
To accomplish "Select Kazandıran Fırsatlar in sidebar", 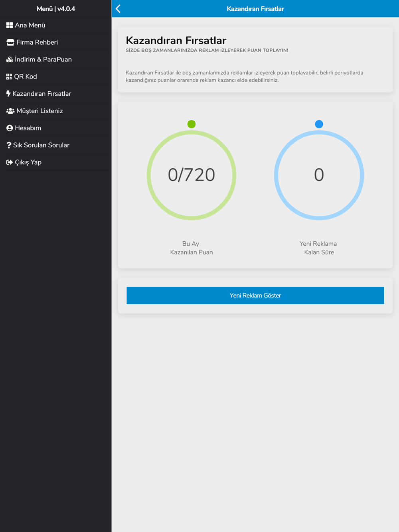I will pos(56,94).
